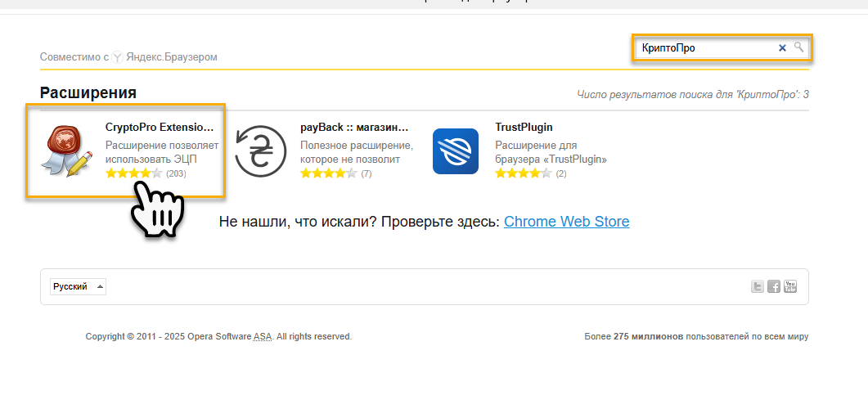The width and height of the screenshot is (868, 418).
Task: Open the Twitter social icon
Action: [x=758, y=286]
